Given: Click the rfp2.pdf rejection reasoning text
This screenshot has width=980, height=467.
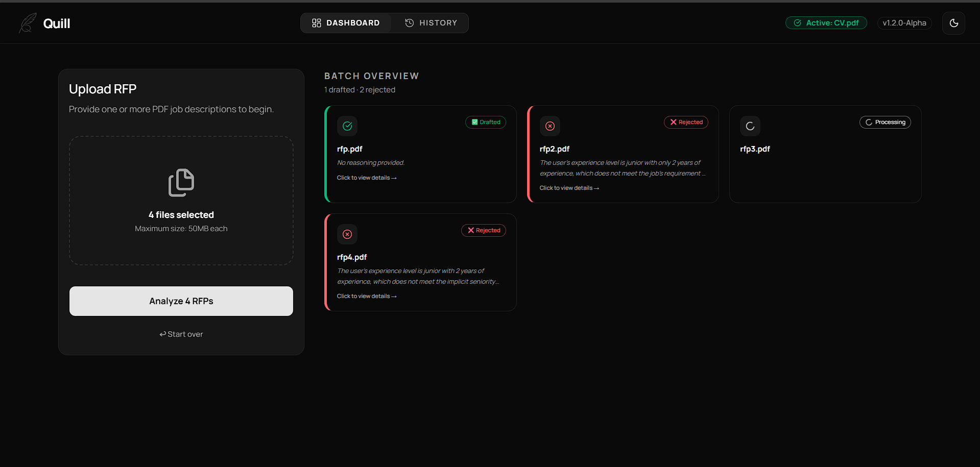Looking at the screenshot, I should [x=623, y=168].
